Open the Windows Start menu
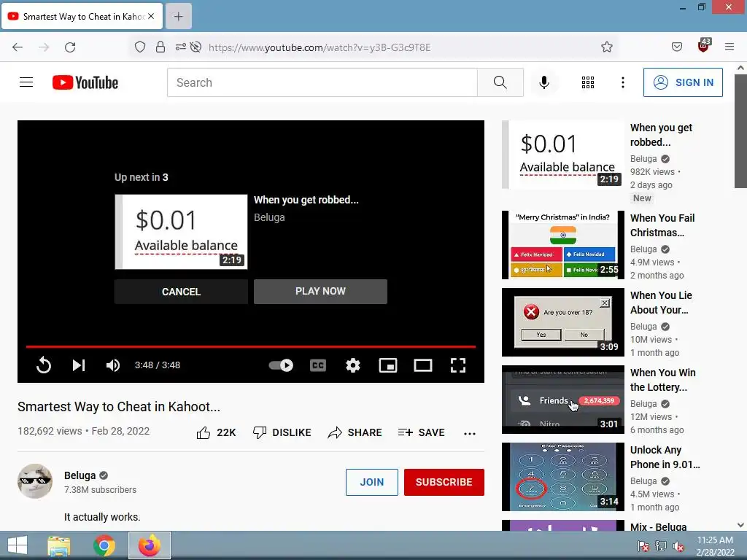The image size is (747, 560). coord(18,545)
